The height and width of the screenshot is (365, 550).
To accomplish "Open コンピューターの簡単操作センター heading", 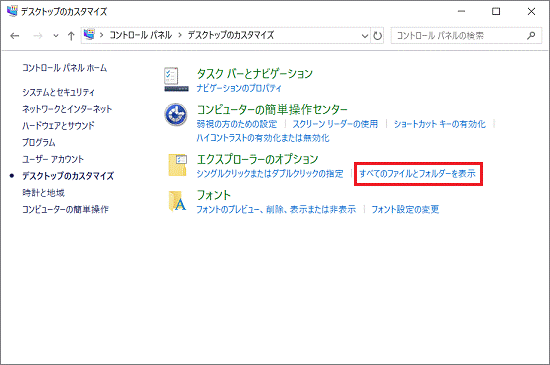I will coord(272,110).
